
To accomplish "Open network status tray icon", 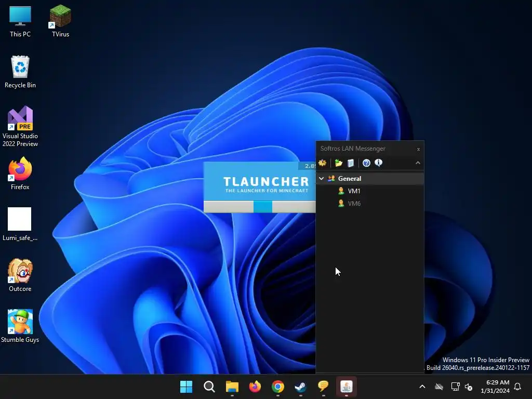I will (x=455, y=387).
